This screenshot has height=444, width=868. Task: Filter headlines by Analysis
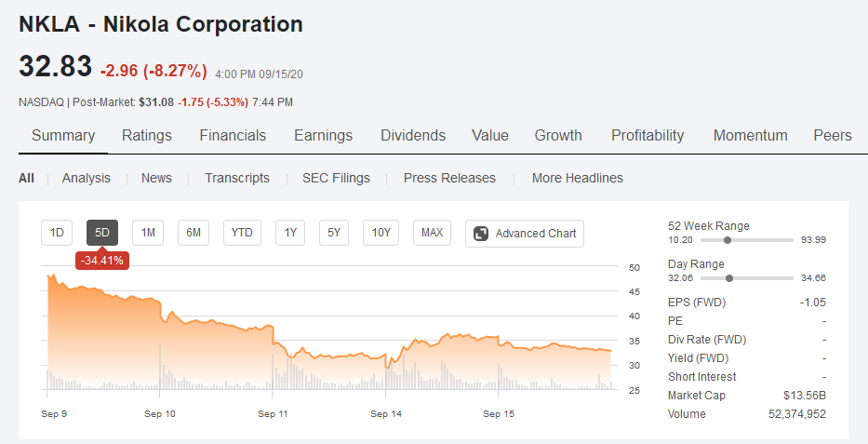click(86, 179)
